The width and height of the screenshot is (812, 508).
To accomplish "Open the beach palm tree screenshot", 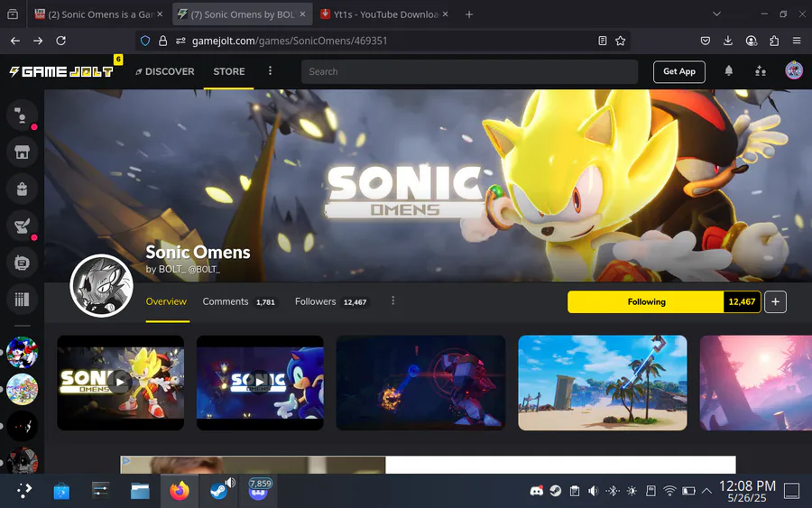I will pyautogui.click(x=603, y=383).
